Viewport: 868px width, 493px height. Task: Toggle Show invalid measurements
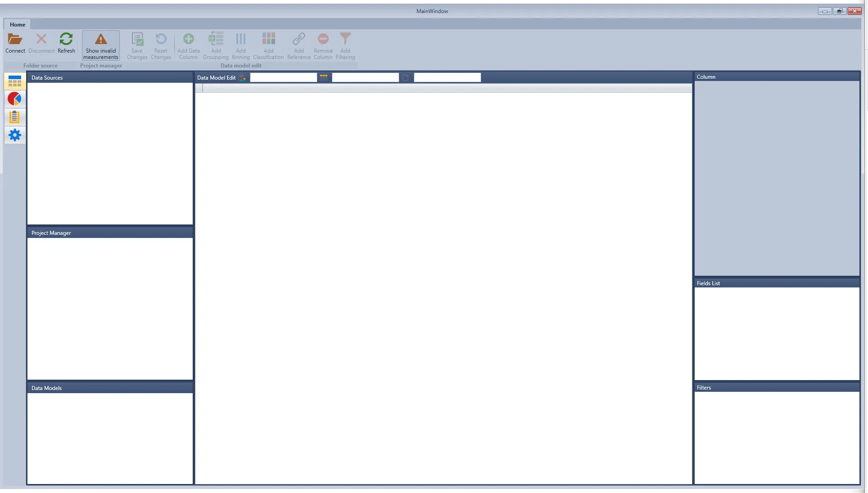(x=101, y=46)
